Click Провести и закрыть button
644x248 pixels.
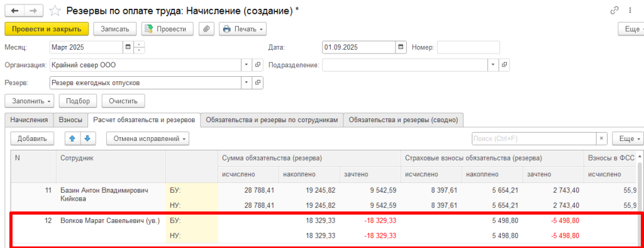47,29
